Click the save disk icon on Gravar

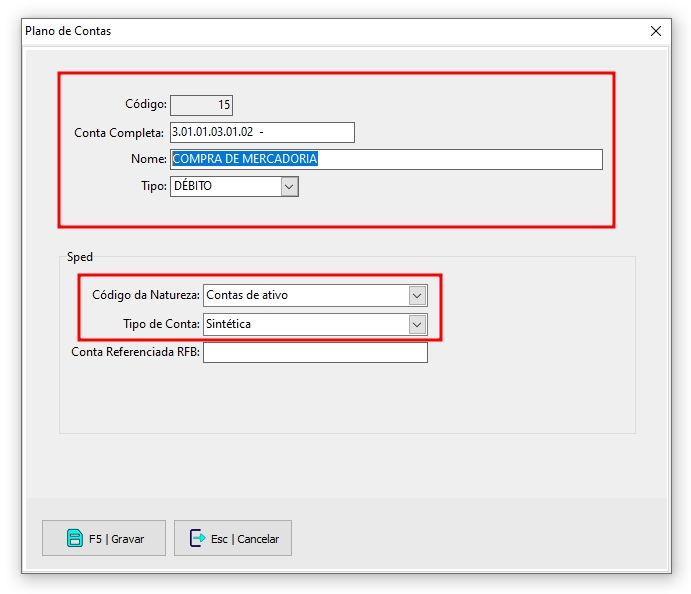tap(74, 538)
